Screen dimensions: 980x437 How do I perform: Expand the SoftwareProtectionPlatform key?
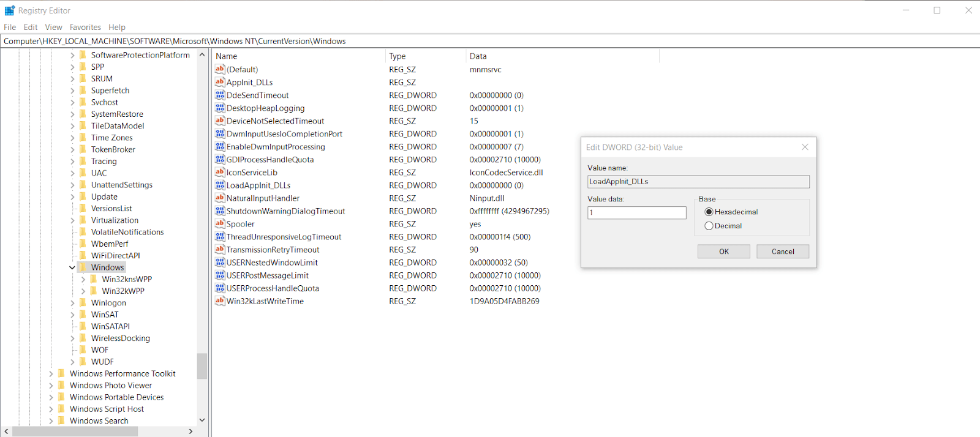72,55
